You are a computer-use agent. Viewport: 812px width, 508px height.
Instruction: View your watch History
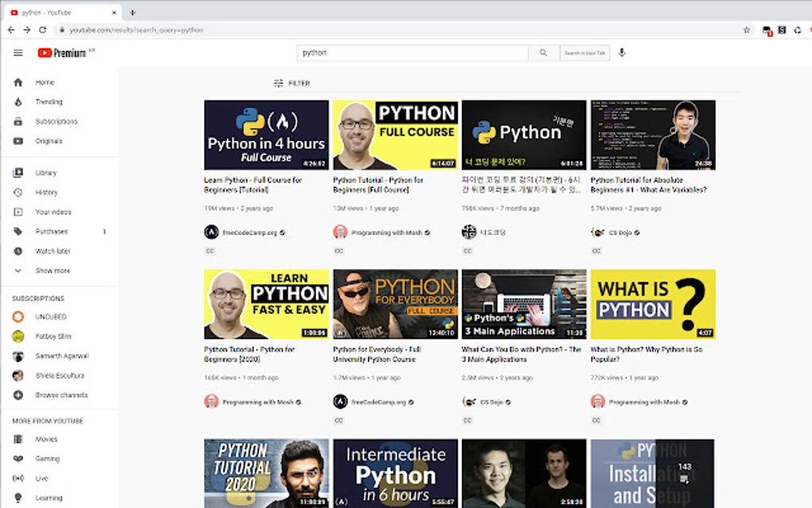(x=47, y=192)
